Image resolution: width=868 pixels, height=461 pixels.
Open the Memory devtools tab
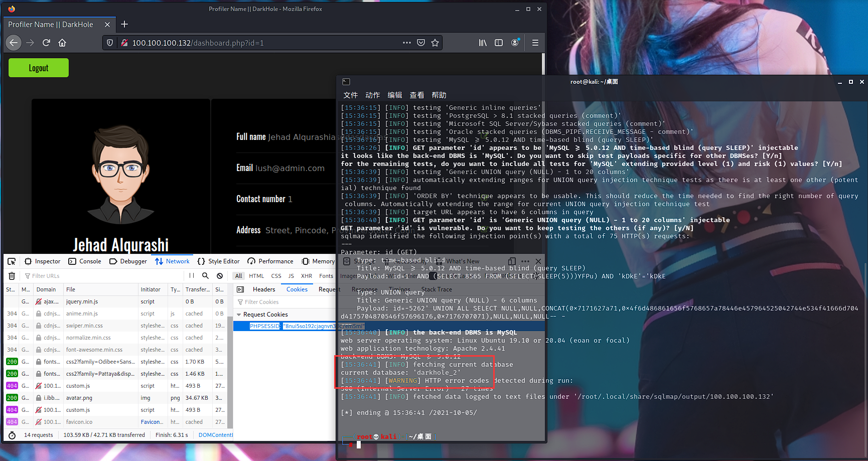coord(318,261)
